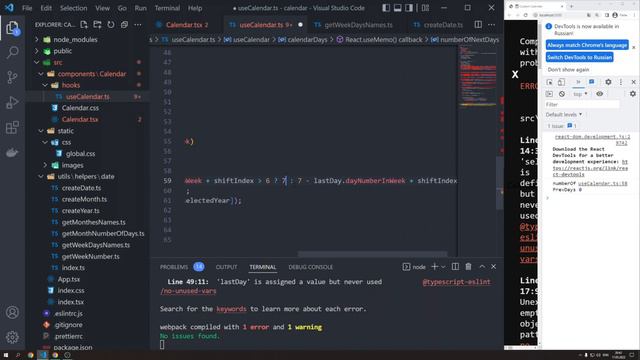Kill the terminal with trash icon
The height and width of the screenshot is (360, 640).
(x=468, y=267)
